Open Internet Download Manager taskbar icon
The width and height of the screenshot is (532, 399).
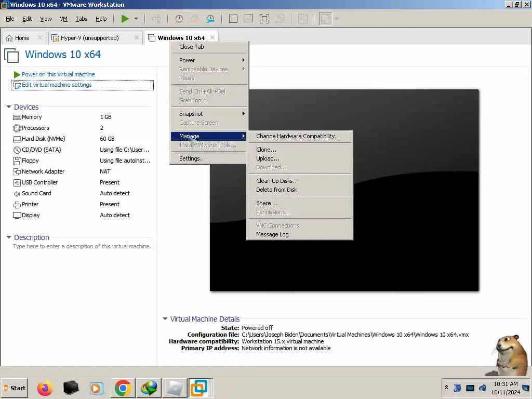coord(149,388)
